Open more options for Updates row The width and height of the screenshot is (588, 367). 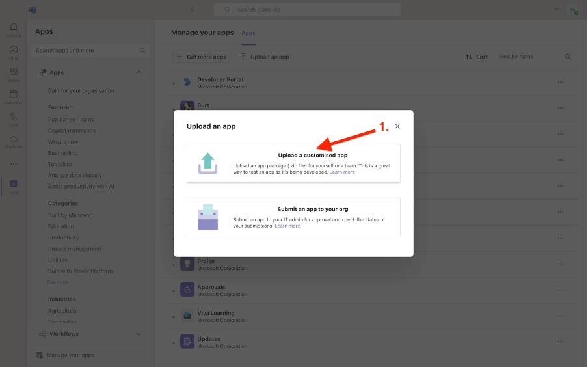point(560,342)
